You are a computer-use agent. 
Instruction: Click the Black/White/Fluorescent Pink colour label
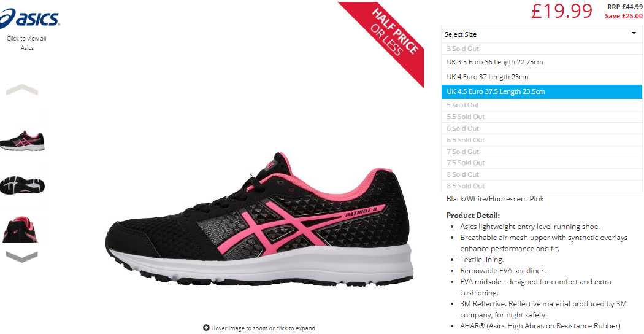click(x=495, y=199)
